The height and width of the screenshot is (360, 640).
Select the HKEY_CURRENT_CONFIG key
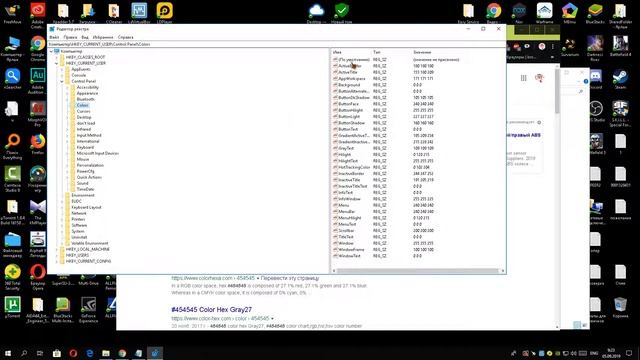88,261
